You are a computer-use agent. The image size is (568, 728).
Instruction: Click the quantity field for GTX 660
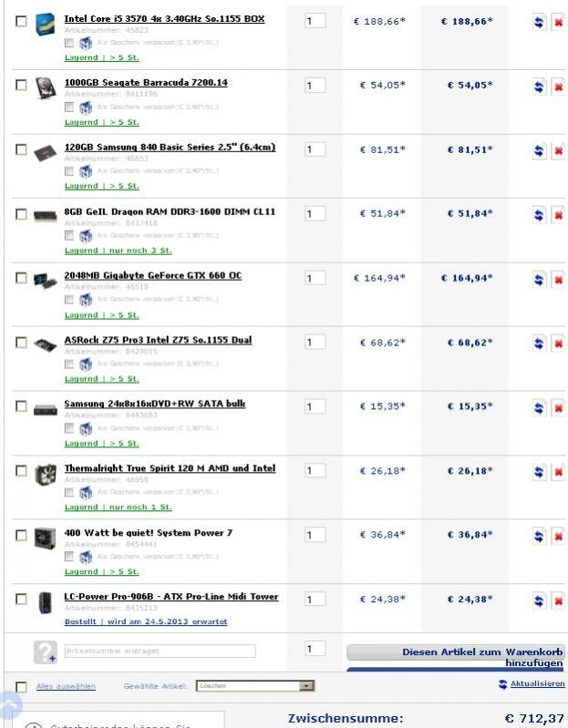[x=315, y=278]
